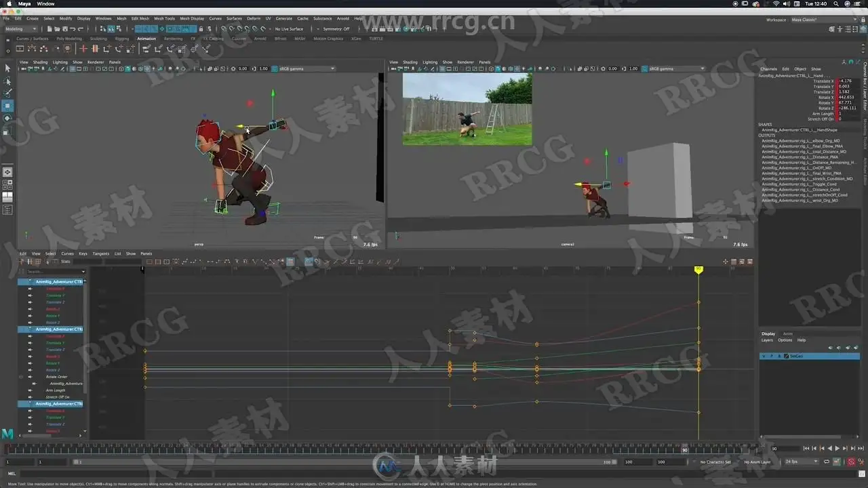Click the play forwards button
Screen dimensions: 868x488
click(x=837, y=448)
